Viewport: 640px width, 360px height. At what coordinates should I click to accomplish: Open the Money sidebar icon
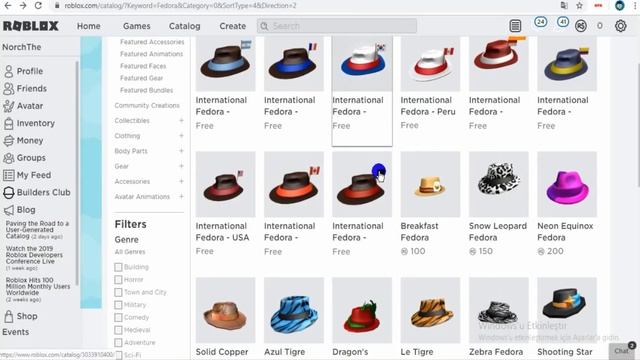coord(9,141)
